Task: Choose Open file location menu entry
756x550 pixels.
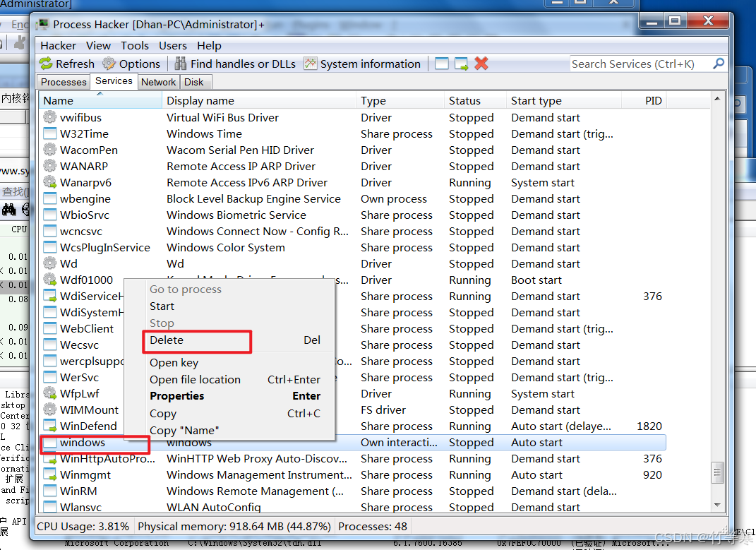Action: coord(195,380)
